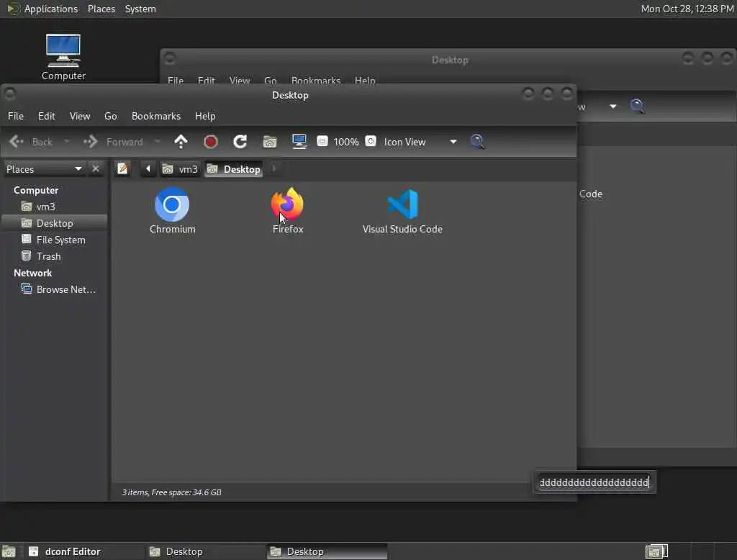The width and height of the screenshot is (737, 560).
Task: Open the Icon View mode dropdown
Action: (420, 142)
